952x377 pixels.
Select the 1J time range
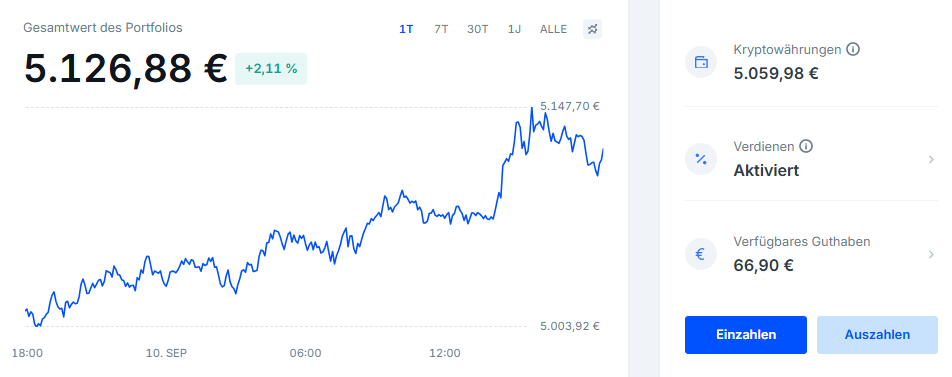point(514,29)
